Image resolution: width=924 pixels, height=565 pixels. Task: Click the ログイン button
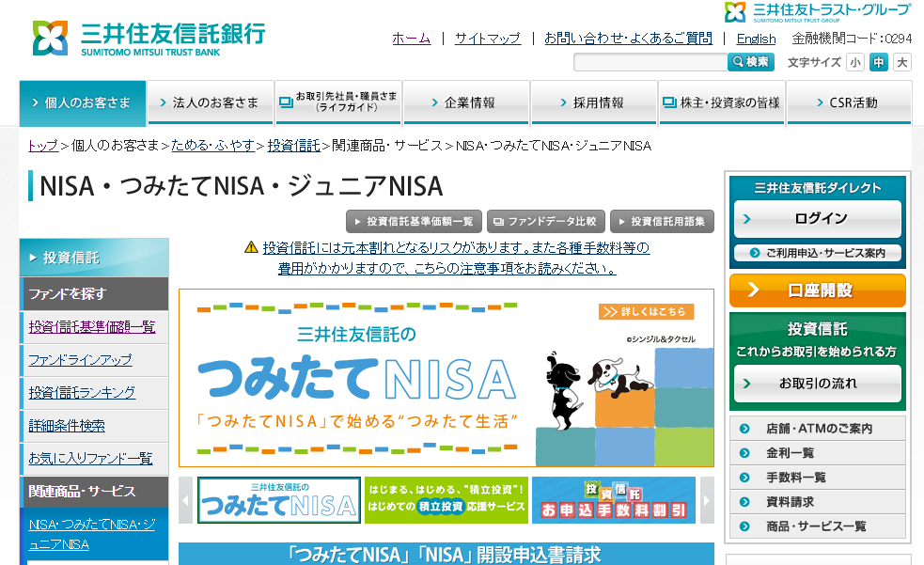[818, 219]
